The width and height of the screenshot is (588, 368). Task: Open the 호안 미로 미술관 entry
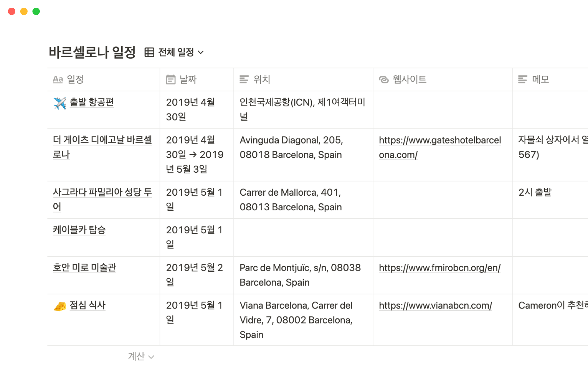(85, 267)
